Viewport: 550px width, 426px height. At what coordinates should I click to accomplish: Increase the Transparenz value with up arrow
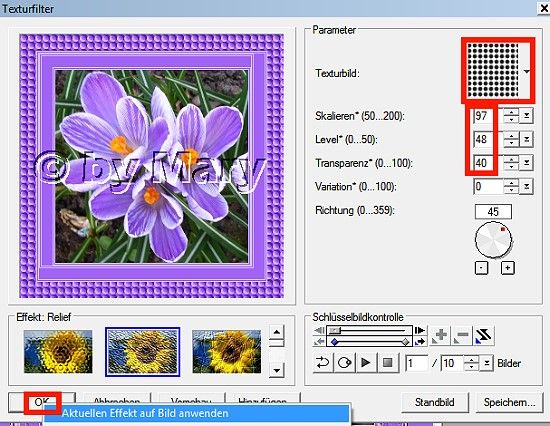(x=511, y=159)
